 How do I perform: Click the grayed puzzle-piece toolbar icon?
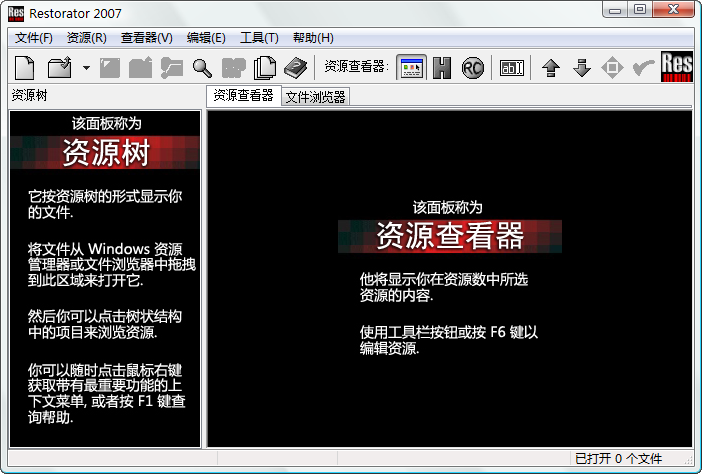(x=234, y=68)
